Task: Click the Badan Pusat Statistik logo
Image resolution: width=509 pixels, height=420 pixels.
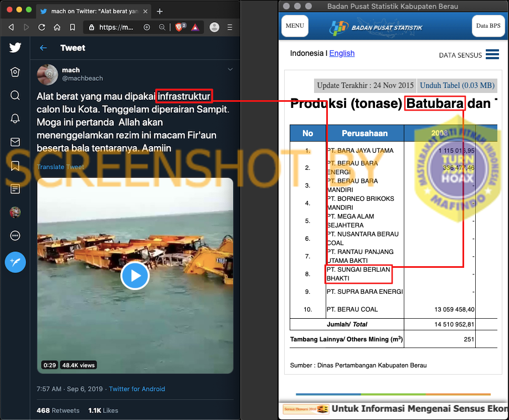Action: [376, 28]
